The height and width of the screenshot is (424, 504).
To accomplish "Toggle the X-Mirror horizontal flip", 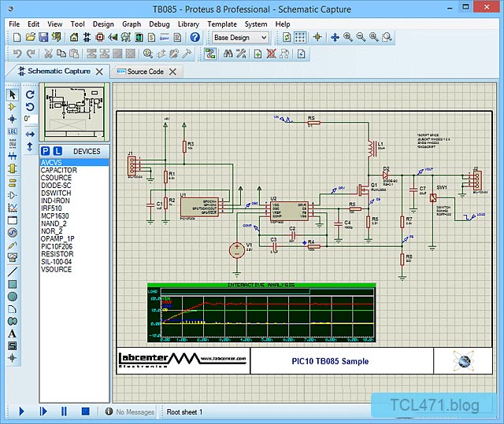I will 30,133.
